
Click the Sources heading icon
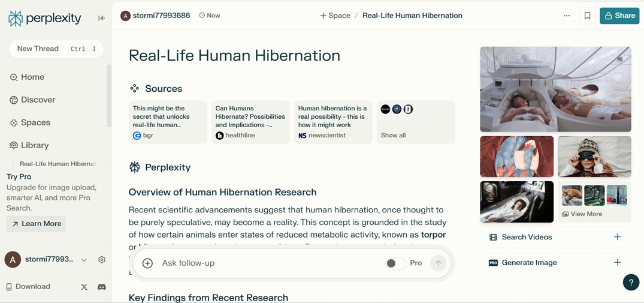[x=134, y=88]
